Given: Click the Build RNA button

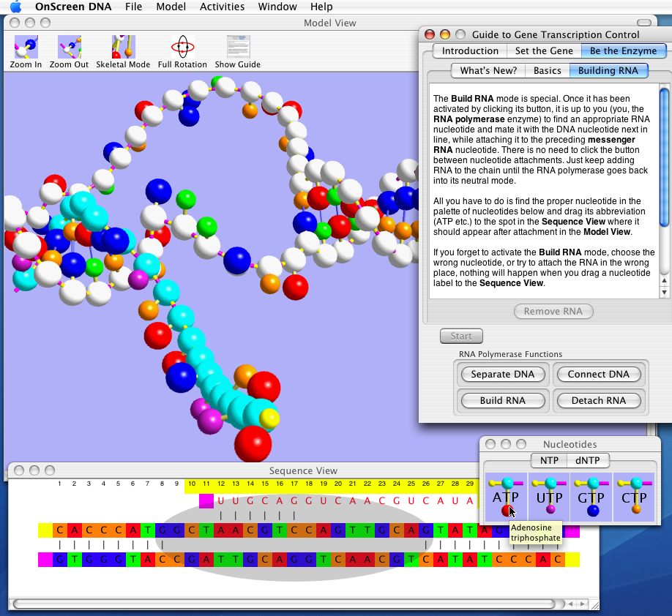Looking at the screenshot, I should pos(503,400).
